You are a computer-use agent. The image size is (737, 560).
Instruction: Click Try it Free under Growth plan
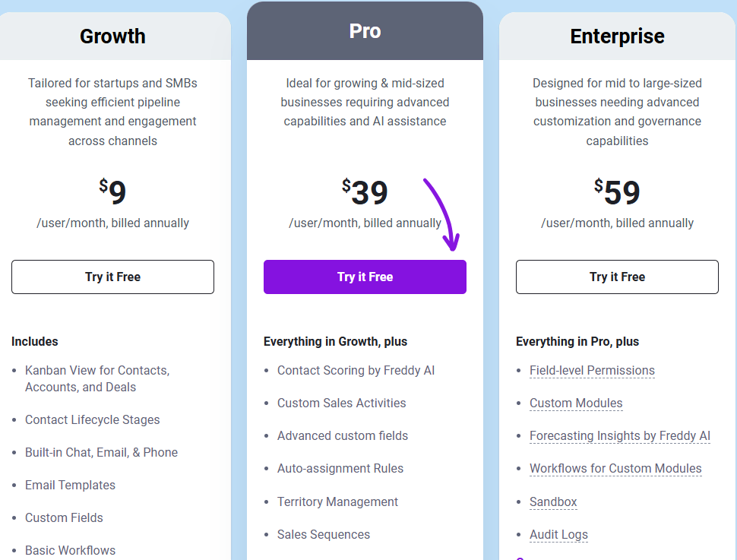pos(112,277)
